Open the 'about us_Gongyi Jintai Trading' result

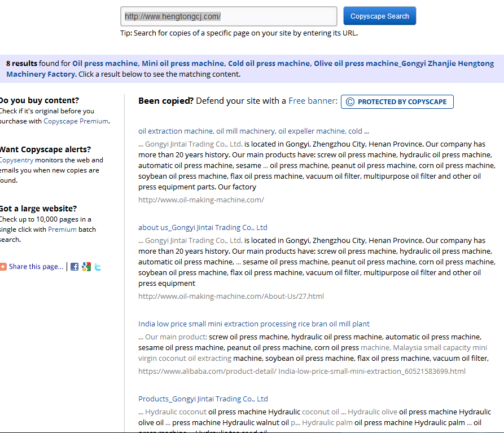tap(203, 227)
